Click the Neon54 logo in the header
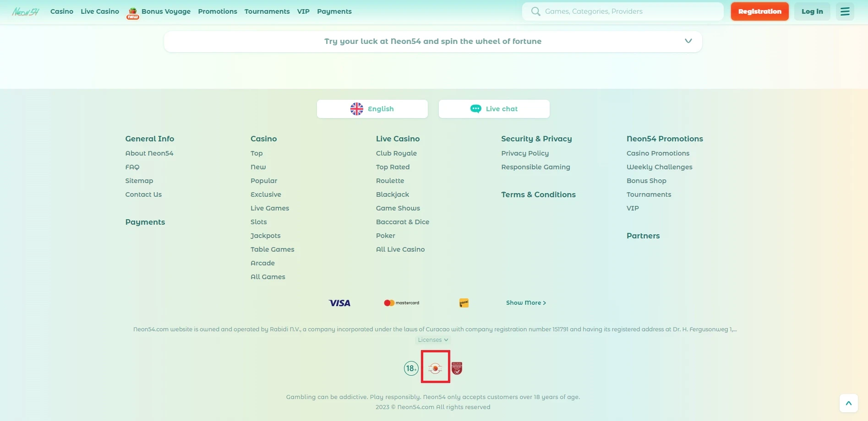The height and width of the screenshot is (421, 868). tap(26, 11)
